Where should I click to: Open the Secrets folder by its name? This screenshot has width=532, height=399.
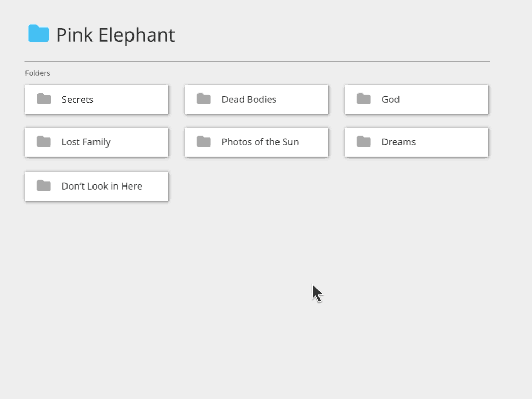77,100
